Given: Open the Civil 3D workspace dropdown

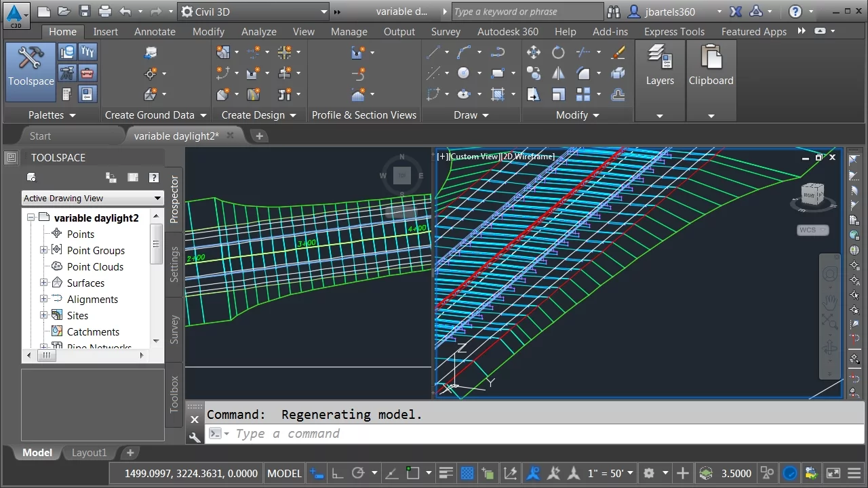Looking at the screenshot, I should [x=254, y=12].
